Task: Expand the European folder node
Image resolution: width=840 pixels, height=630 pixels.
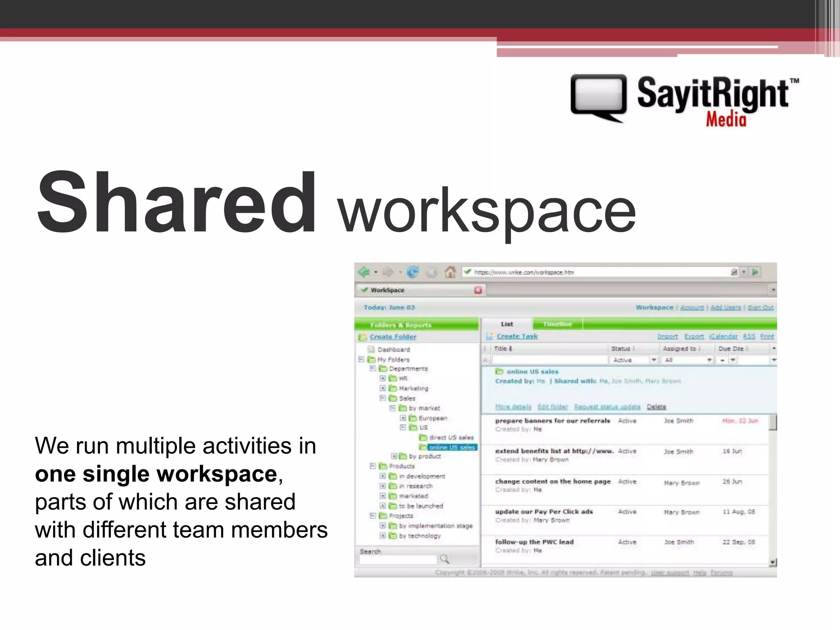Action: point(403,418)
